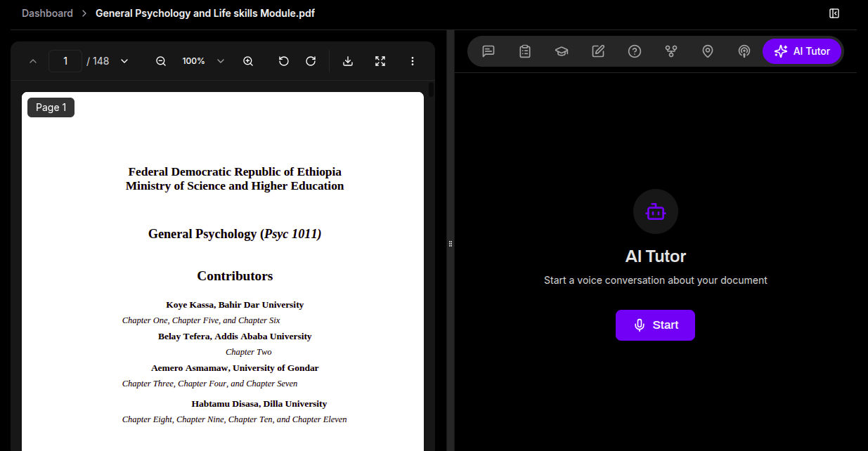Viewport: 868px width, 451px height.
Task: Click the PDF file name in breadcrumb
Action: click(205, 13)
